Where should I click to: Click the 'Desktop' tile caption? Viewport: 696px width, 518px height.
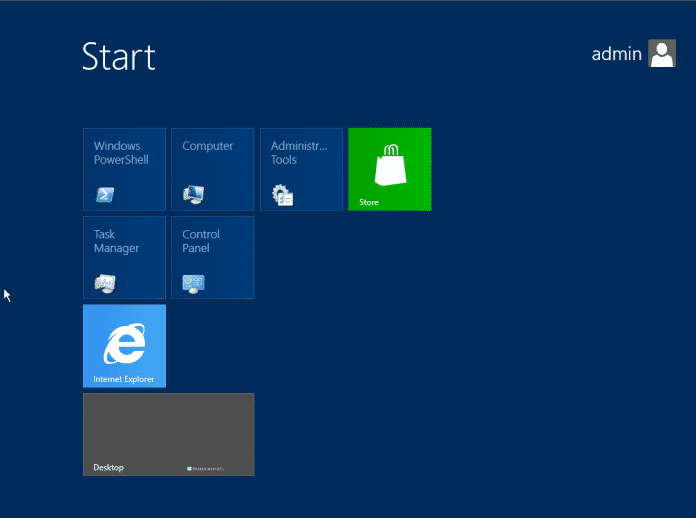108,467
